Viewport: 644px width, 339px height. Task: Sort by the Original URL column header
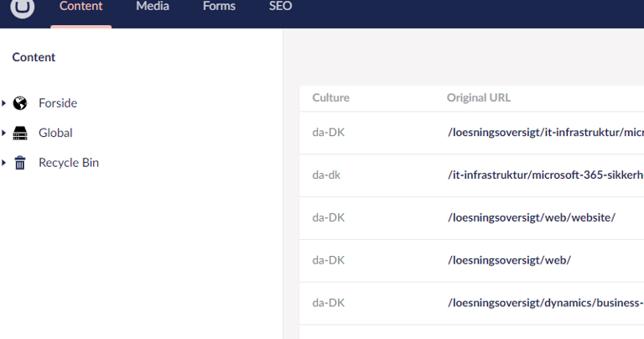point(478,97)
